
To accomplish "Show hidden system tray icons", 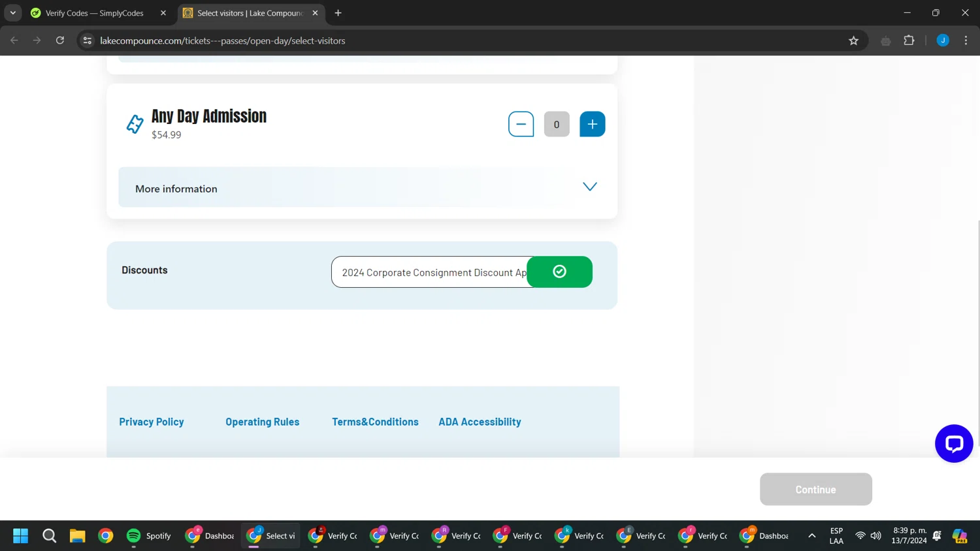I will pyautogui.click(x=812, y=536).
